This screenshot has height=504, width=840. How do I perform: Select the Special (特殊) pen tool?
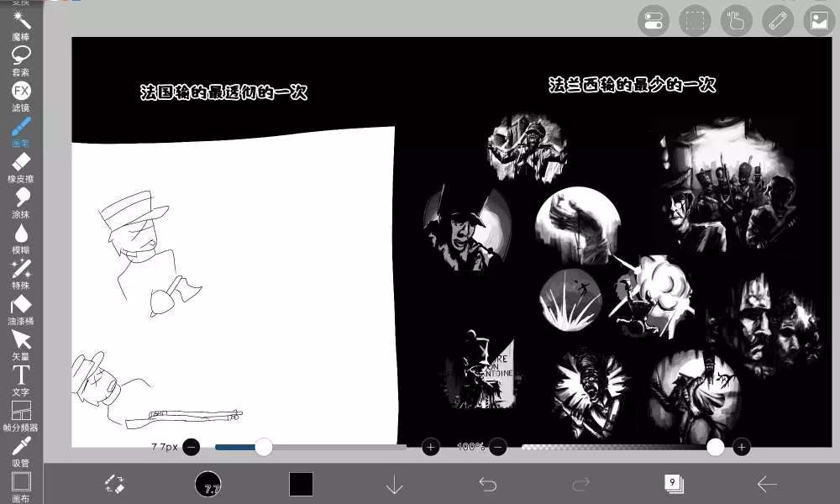point(21,274)
